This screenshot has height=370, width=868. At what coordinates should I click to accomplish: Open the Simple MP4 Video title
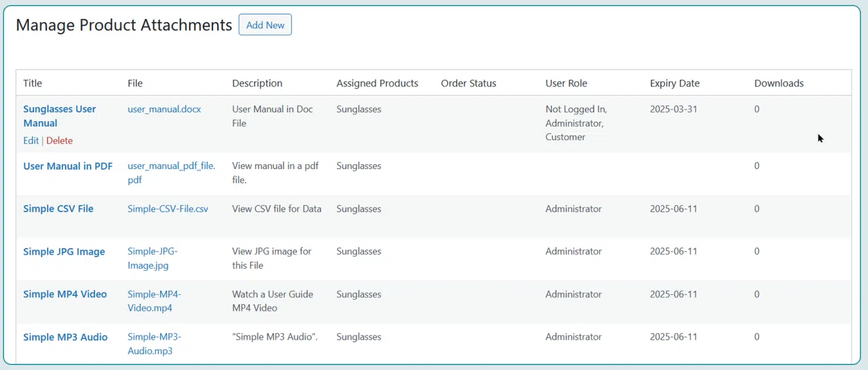(x=65, y=294)
